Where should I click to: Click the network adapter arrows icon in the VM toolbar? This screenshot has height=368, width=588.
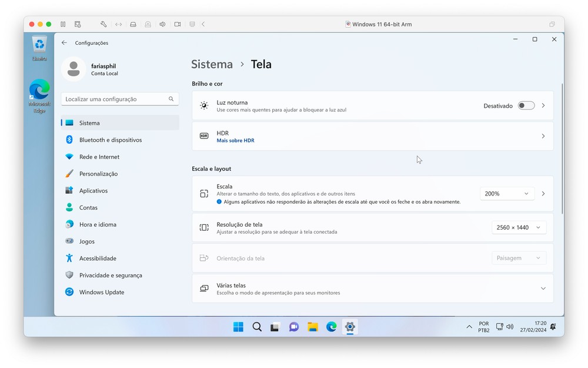tap(119, 24)
